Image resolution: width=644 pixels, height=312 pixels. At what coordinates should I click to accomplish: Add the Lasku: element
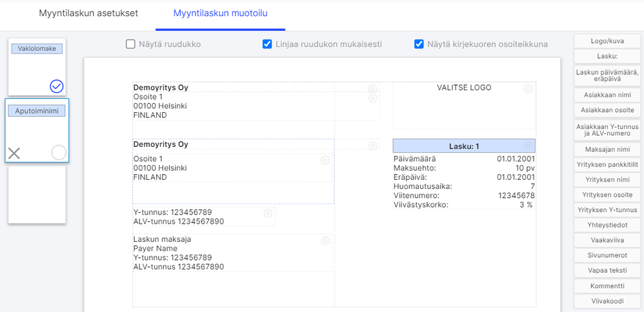(x=607, y=56)
